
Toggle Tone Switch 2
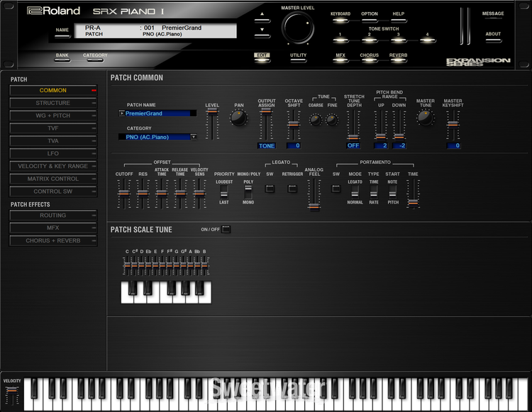click(369, 40)
